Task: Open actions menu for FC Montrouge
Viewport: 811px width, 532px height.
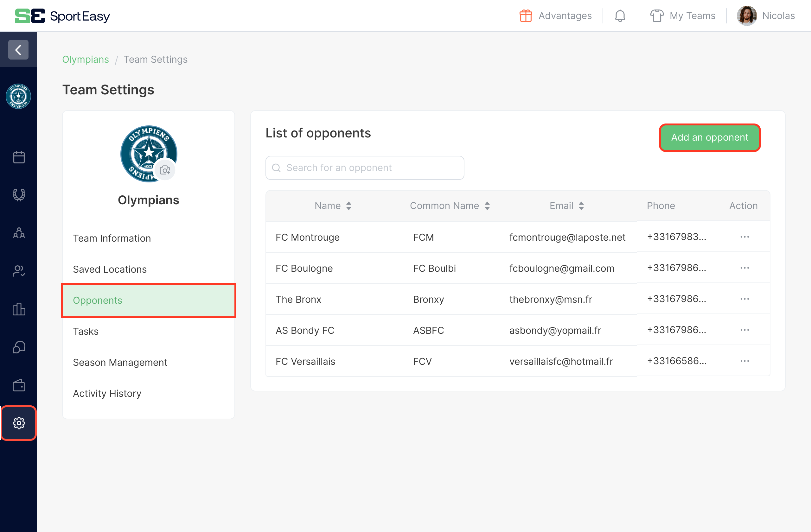Action: (744, 237)
